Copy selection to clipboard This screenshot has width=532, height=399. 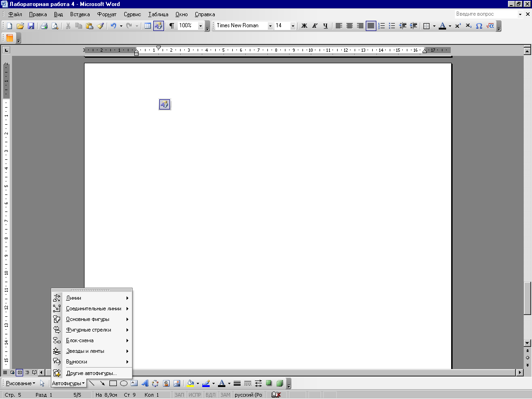point(79,26)
